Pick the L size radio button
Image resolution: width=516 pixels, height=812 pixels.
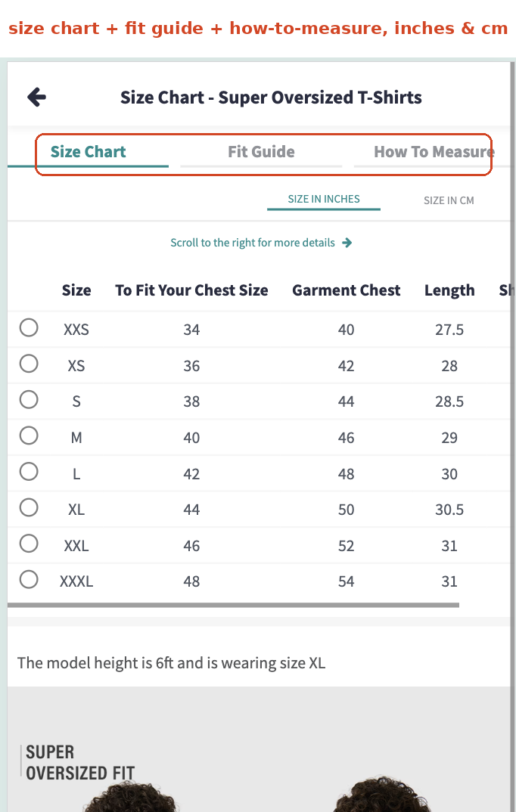(29, 472)
